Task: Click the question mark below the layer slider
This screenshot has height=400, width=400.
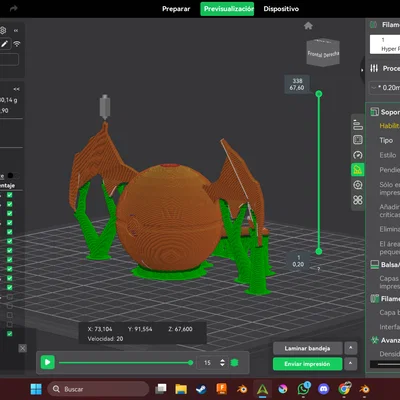Action: 319,269
